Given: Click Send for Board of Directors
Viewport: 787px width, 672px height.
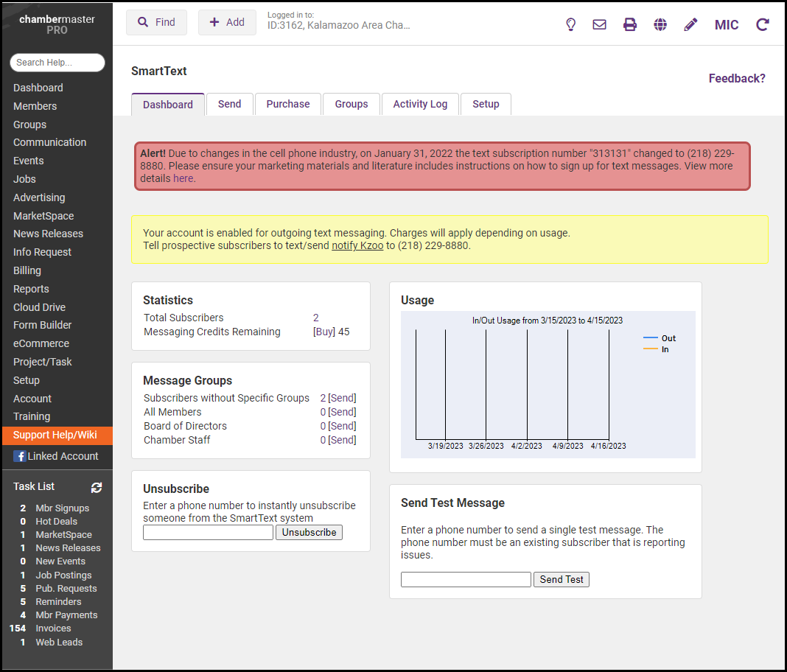Looking at the screenshot, I should pyautogui.click(x=343, y=426).
